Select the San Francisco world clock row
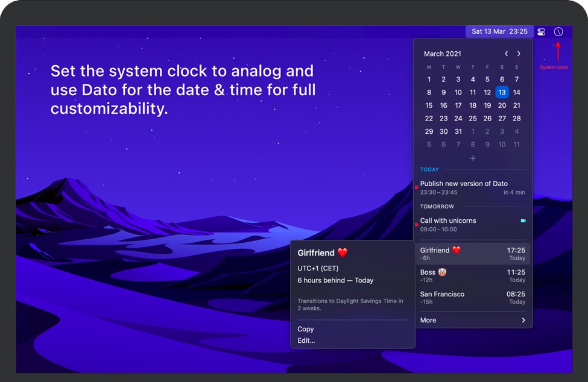 coord(472,298)
